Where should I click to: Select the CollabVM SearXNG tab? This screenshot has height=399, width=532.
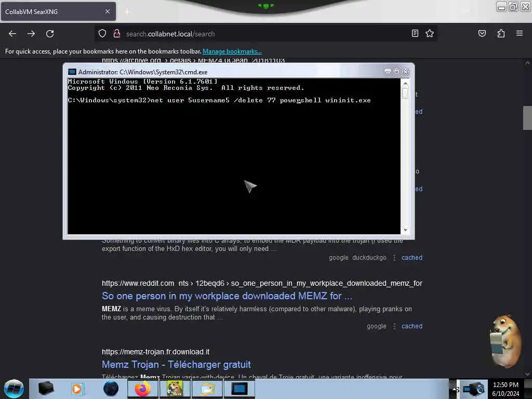coord(58,11)
